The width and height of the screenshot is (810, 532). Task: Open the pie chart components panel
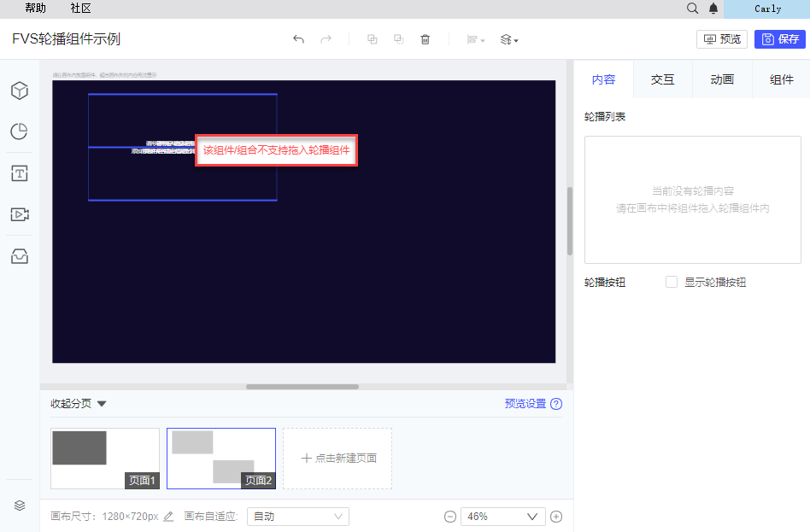coord(20,132)
